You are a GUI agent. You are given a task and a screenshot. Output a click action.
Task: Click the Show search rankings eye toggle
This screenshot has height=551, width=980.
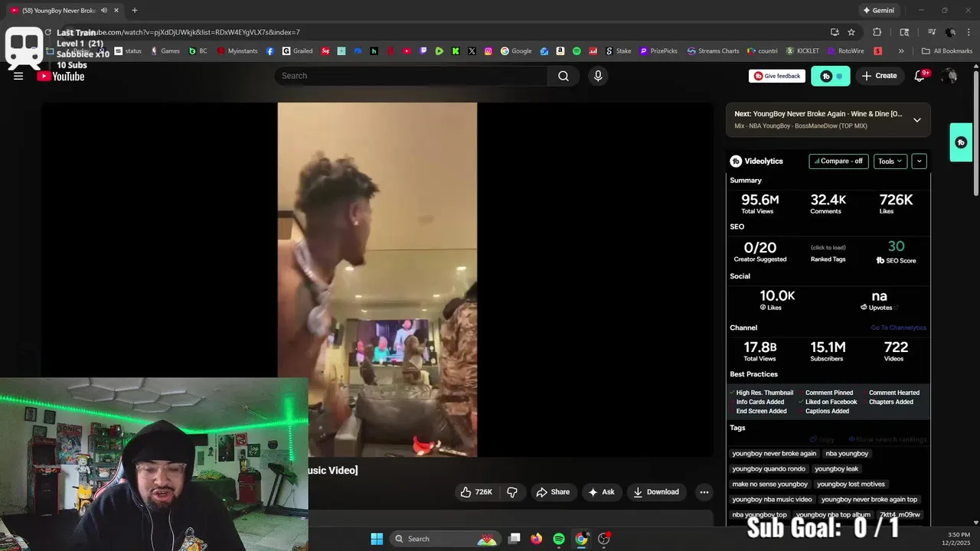tap(888, 440)
